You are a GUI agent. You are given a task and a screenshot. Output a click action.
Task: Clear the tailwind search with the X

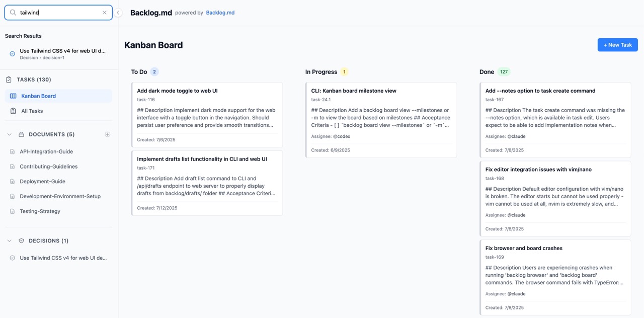click(x=104, y=12)
